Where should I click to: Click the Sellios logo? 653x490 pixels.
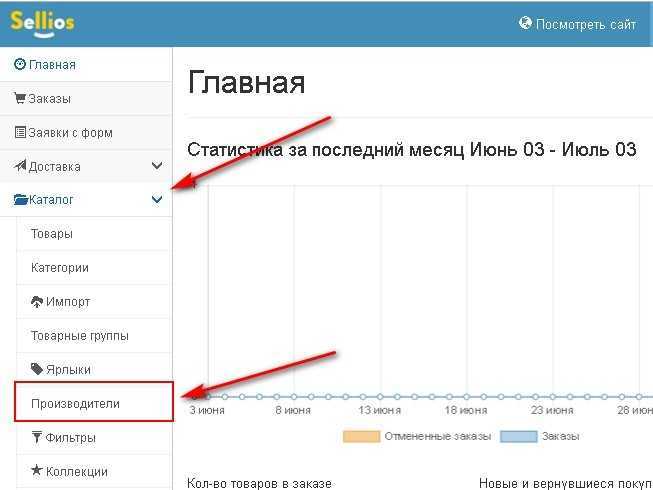click(x=42, y=24)
